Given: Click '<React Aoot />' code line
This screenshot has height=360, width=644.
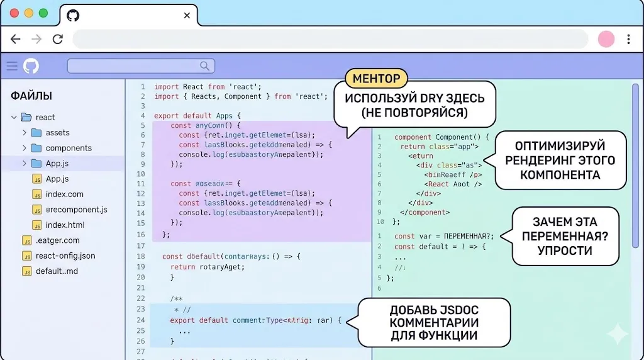Looking at the screenshot, I should tap(453, 184).
